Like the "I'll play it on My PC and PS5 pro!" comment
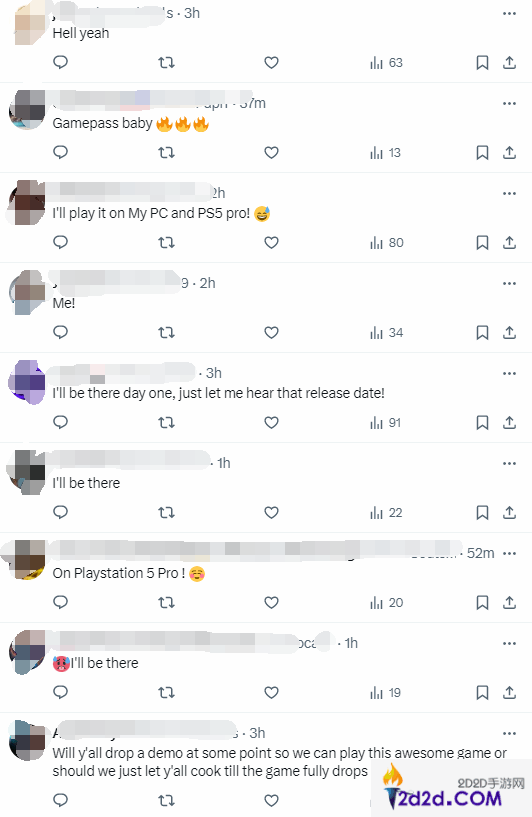Image resolution: width=532 pixels, height=817 pixels. 271,243
